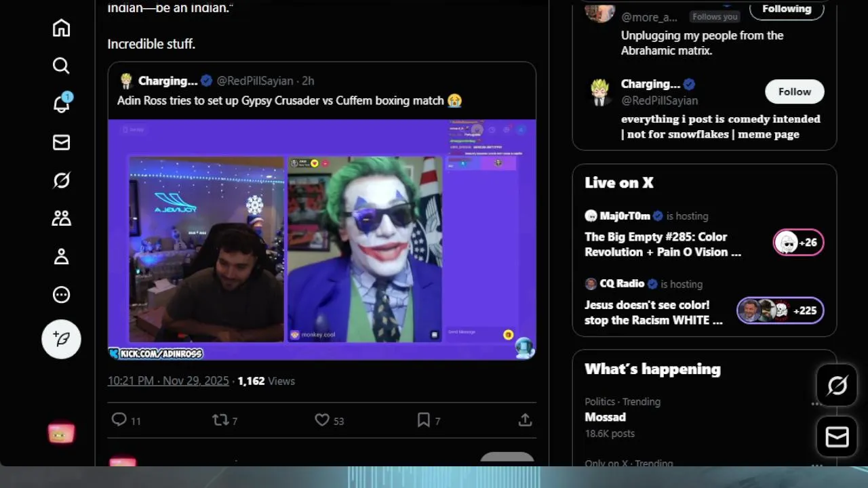Open Charging... display name in quoted post
Viewport: 868px width, 488px height.
(167, 81)
